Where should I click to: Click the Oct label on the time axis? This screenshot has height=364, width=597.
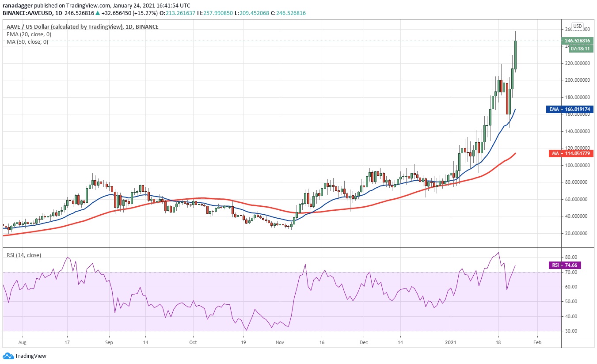pos(193,342)
